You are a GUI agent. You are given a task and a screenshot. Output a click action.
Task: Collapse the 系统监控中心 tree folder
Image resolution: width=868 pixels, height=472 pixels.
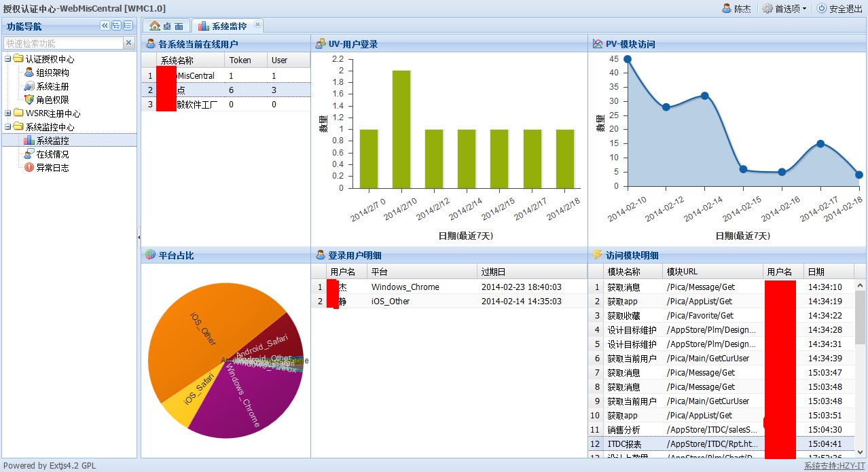tap(8, 127)
